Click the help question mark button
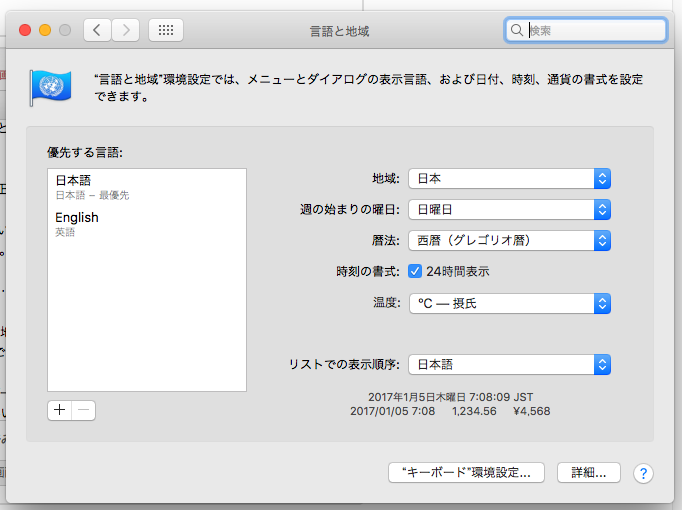Image resolution: width=682 pixels, height=510 pixels. [x=644, y=473]
